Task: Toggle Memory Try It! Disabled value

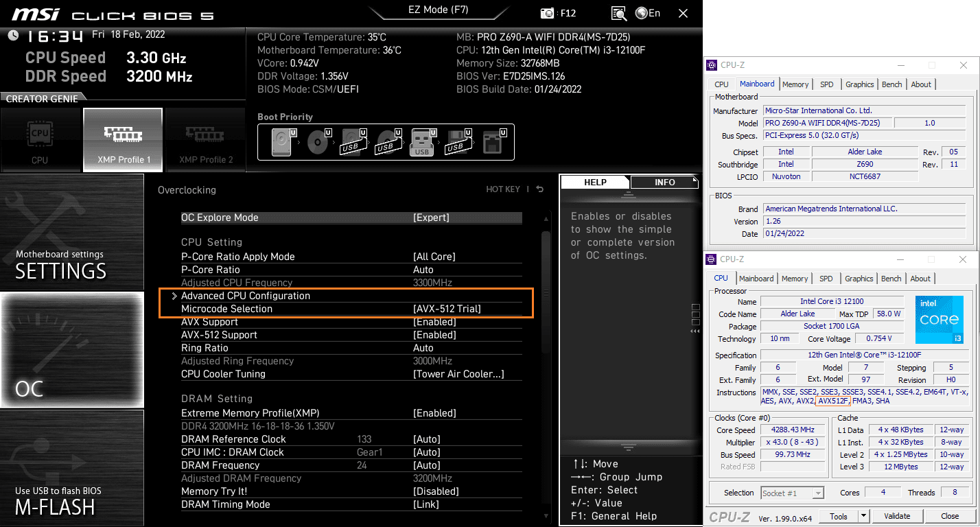Action: (x=436, y=491)
